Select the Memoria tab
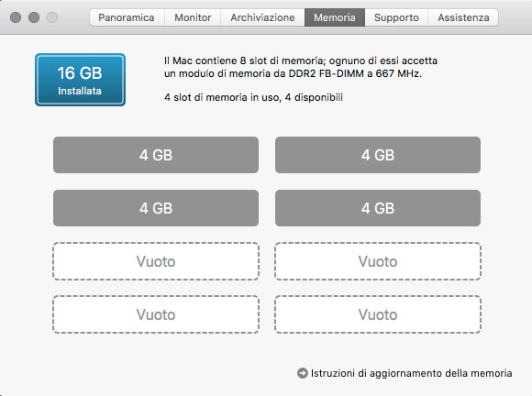Viewport: 532px width, 396px height. point(335,17)
